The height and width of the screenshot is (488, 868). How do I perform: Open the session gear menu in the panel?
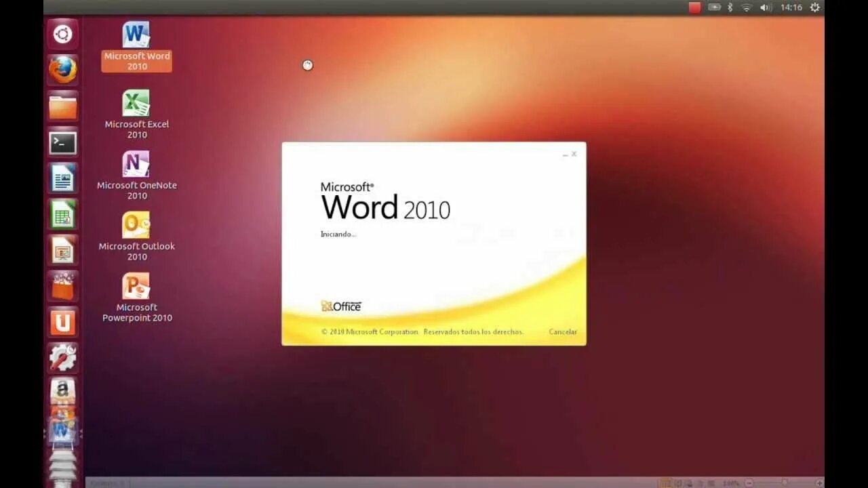pos(815,7)
